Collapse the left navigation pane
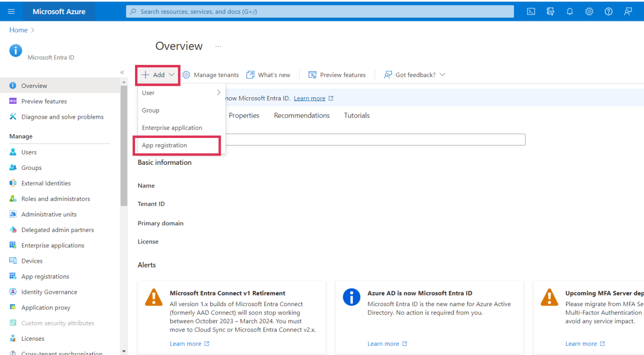This screenshot has height=355, width=644. [122, 71]
